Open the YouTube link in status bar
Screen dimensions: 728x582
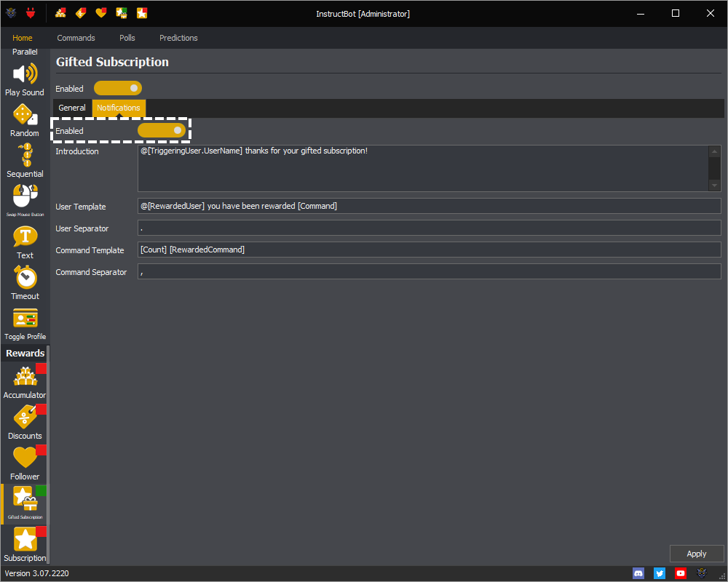[680, 573]
